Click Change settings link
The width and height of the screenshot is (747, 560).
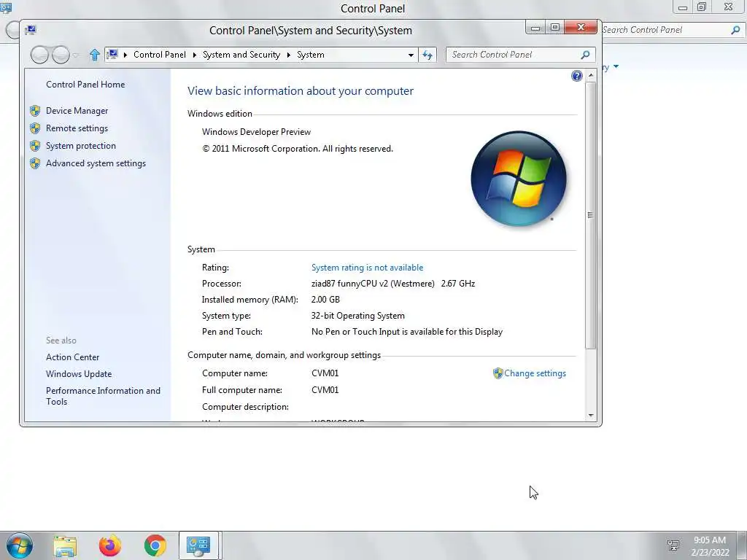(x=535, y=373)
